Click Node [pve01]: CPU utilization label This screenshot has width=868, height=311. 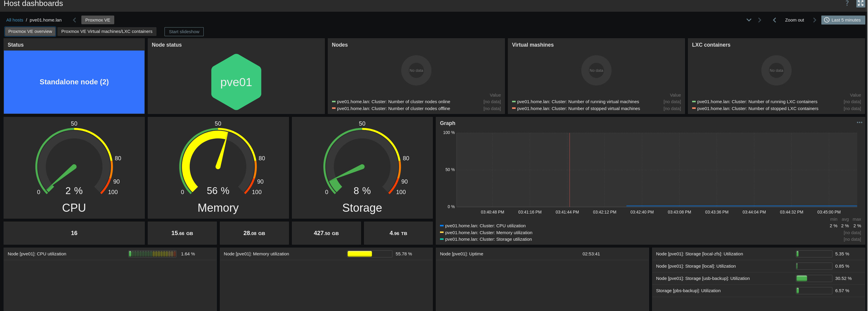coord(37,254)
